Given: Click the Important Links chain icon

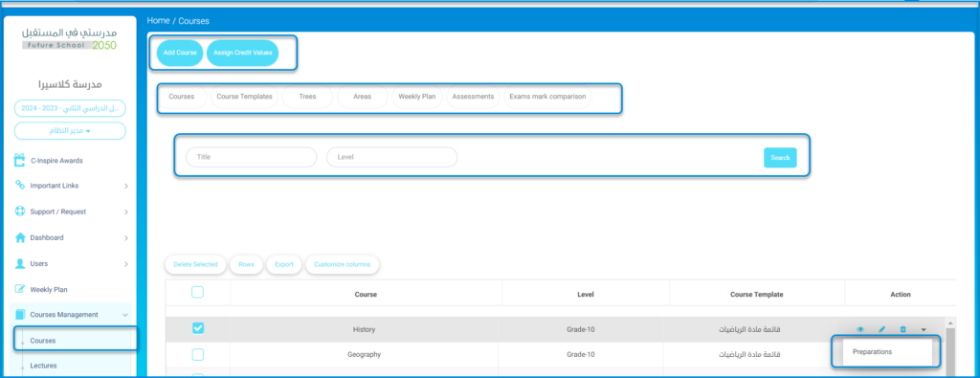Looking at the screenshot, I should pyautogui.click(x=19, y=186).
